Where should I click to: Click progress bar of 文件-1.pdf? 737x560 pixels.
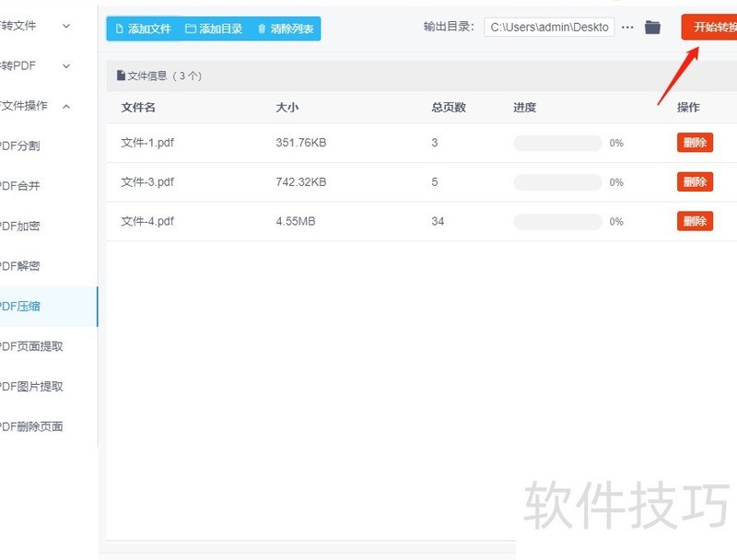pyautogui.click(x=557, y=143)
